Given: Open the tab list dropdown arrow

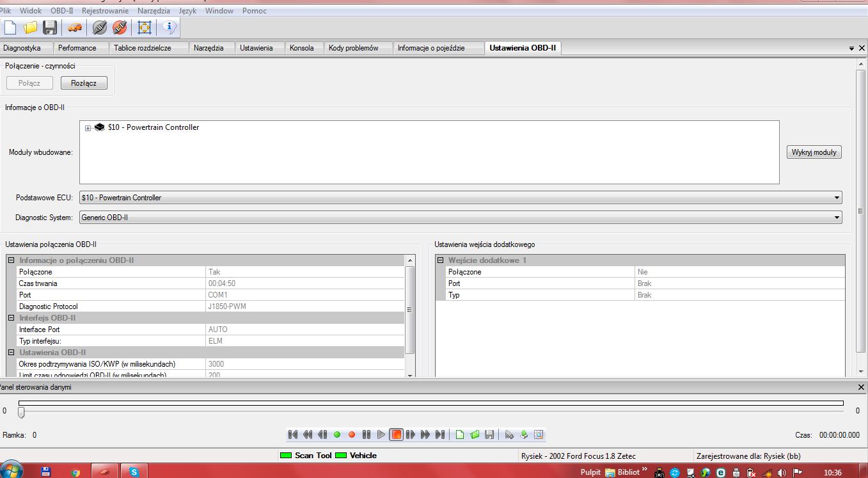Looking at the screenshot, I should 851,49.
